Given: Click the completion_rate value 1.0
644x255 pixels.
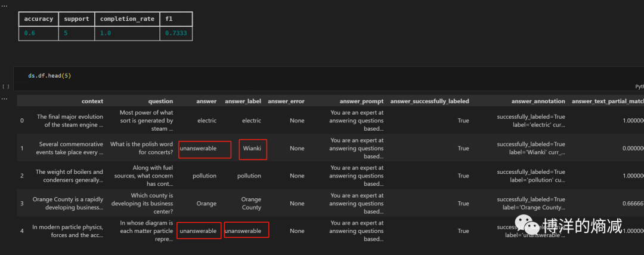Looking at the screenshot, I should [x=106, y=33].
